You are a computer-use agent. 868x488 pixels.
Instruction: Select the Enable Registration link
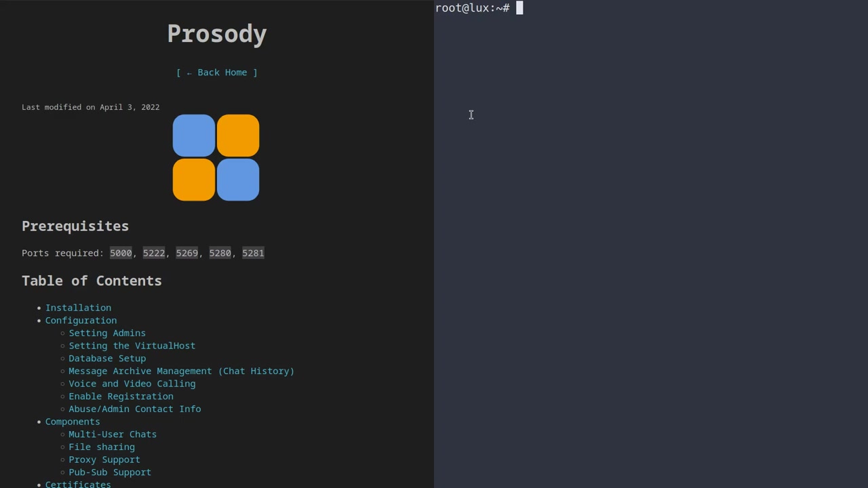[121, 396]
